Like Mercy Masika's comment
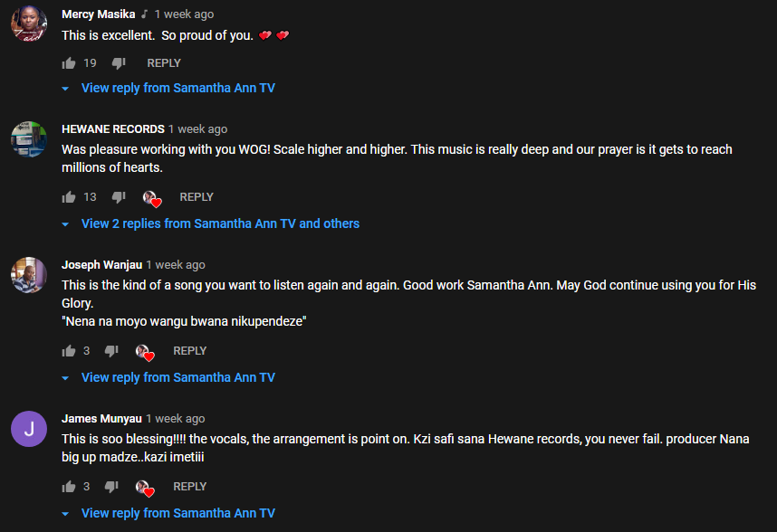 (x=69, y=63)
